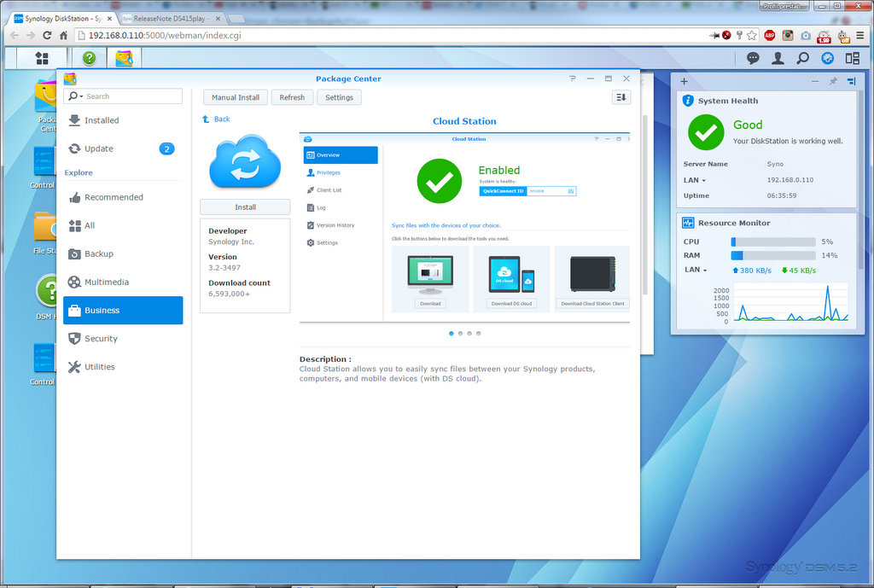Pin the widget panel
This screenshot has width=874, height=588.
(x=833, y=81)
